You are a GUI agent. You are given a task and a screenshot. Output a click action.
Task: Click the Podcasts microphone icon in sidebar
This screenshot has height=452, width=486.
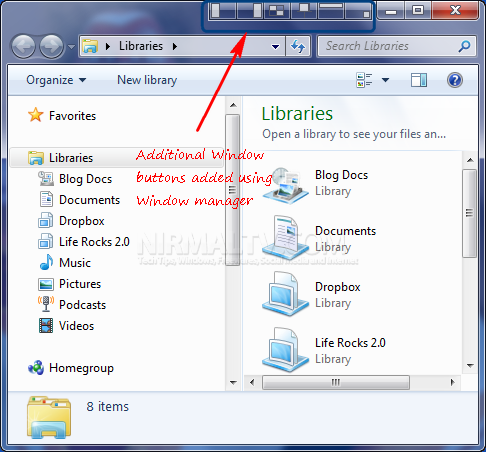click(x=46, y=304)
